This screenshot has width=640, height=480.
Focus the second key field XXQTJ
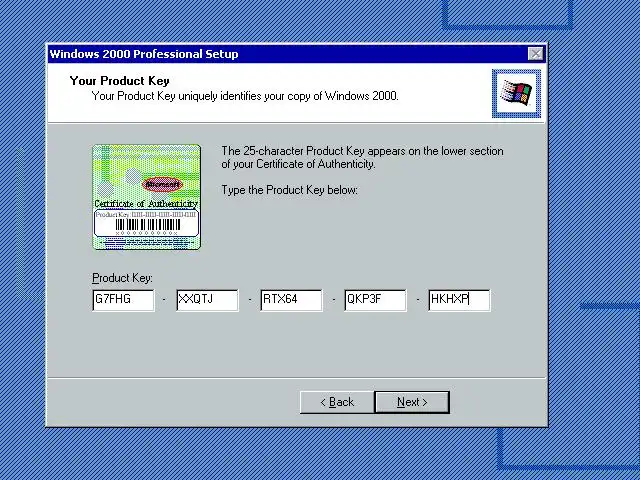click(207, 300)
